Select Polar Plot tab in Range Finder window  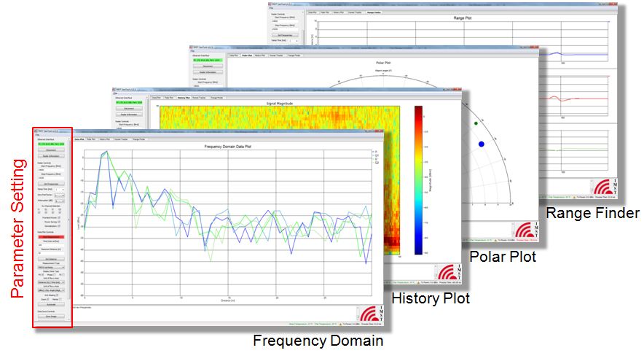point(325,12)
